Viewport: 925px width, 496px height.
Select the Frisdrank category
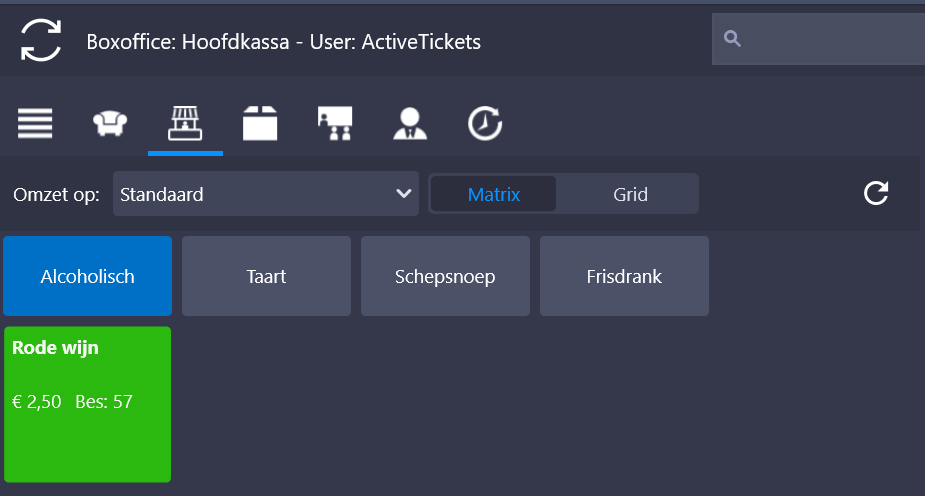tap(624, 276)
